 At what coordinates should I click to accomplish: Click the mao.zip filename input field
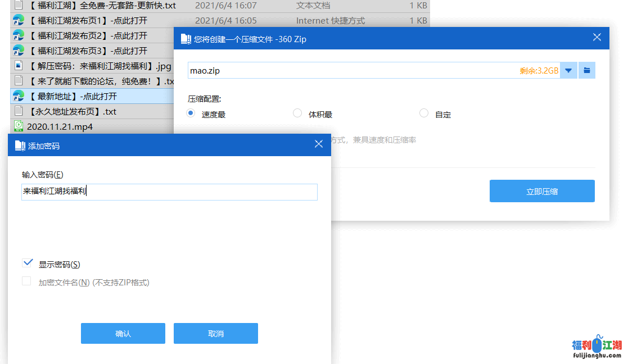tap(349, 71)
